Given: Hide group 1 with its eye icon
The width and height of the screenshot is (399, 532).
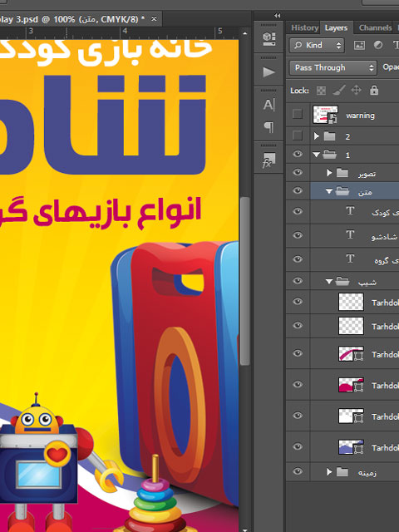Looking at the screenshot, I should coord(298,154).
